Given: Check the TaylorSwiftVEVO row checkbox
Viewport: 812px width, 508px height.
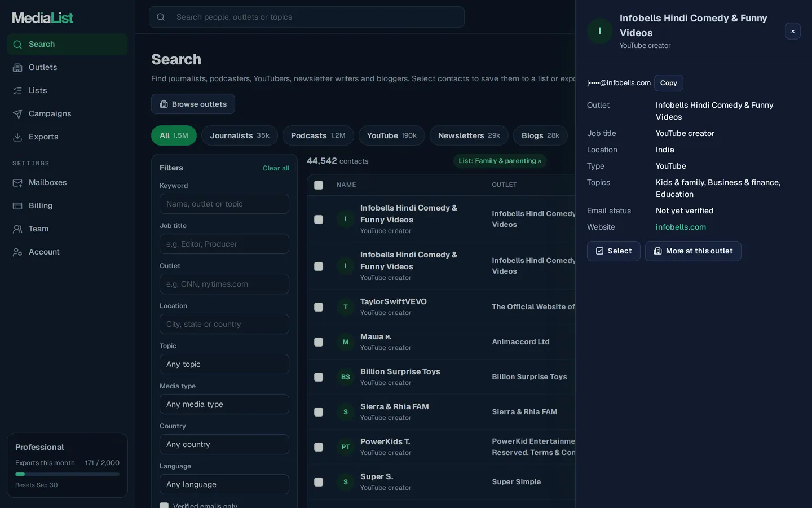Looking at the screenshot, I should (319, 307).
